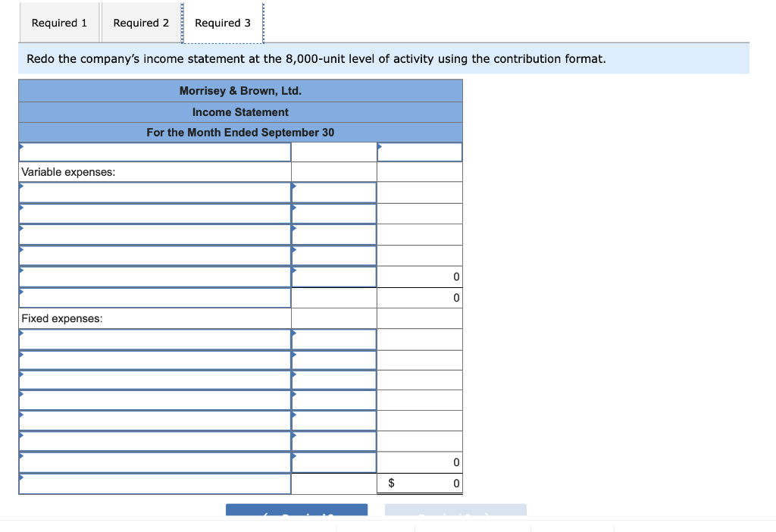Click the sixth amount field under Fixed expenses
Image resolution: width=776 pixels, height=532 pixels.
[334, 441]
